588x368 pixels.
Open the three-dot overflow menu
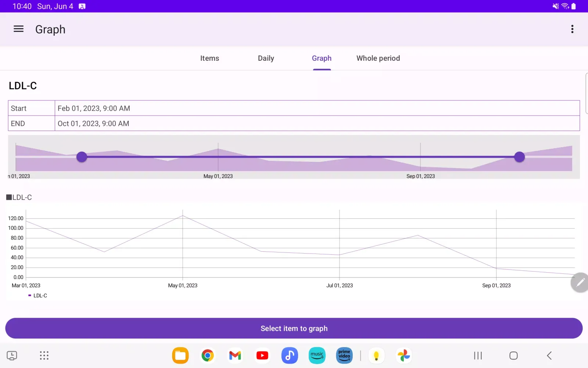(x=572, y=29)
